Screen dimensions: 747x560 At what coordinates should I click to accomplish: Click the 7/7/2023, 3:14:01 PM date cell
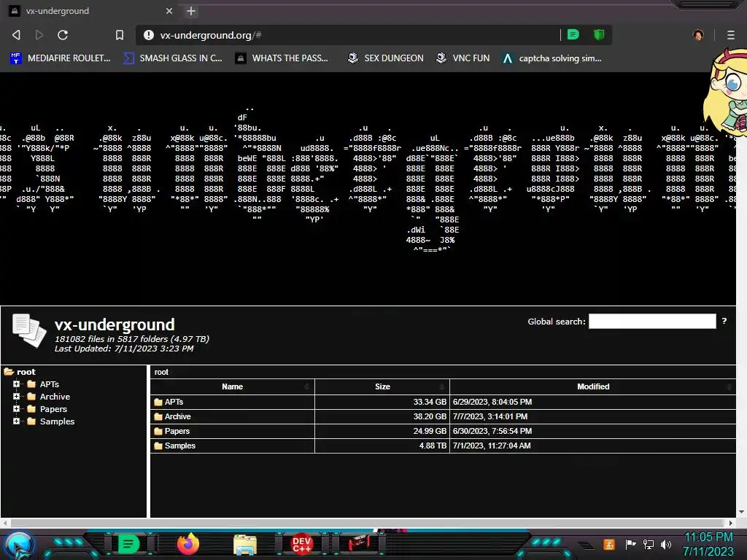(x=592, y=416)
